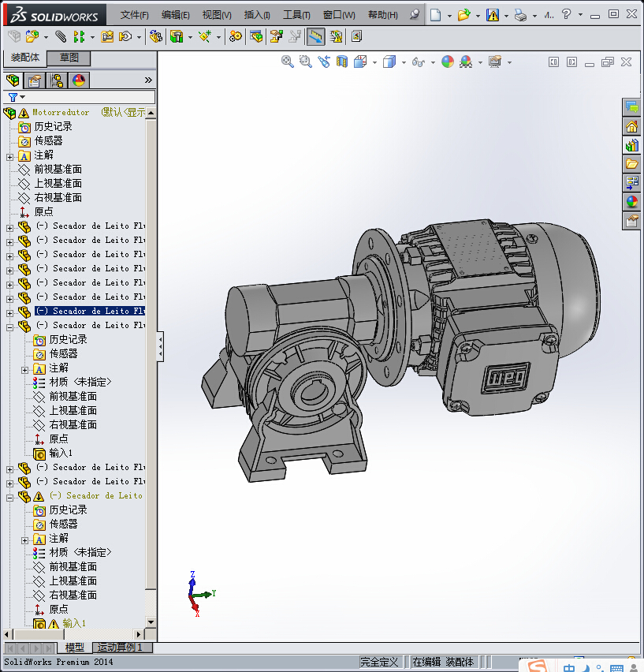The width and height of the screenshot is (644, 672).
Task: Open the DisplayManager tab icon
Action: pos(79,80)
